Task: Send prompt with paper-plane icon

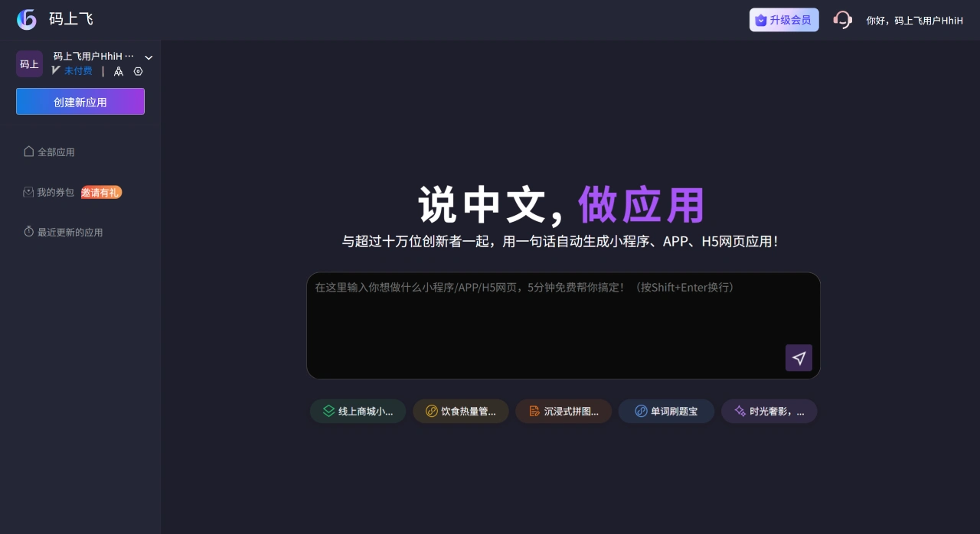Action: 799,358
